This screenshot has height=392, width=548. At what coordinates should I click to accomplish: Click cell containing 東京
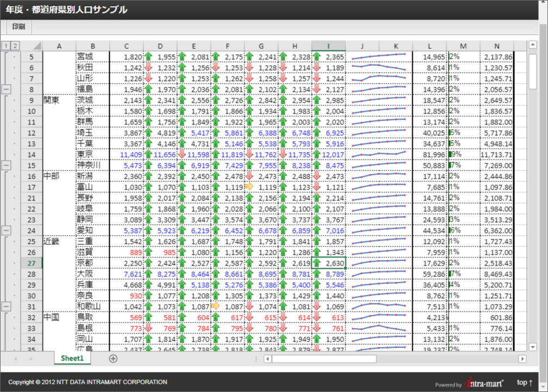coord(93,154)
